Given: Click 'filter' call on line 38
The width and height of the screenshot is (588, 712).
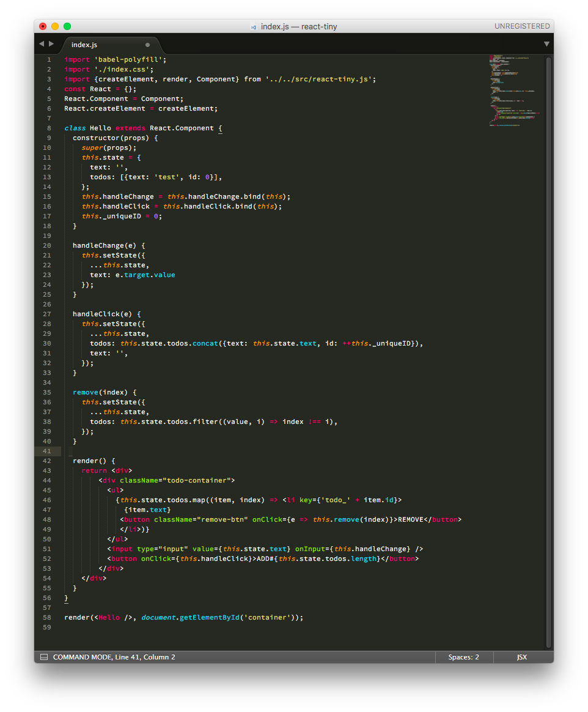Looking at the screenshot, I should (x=205, y=422).
